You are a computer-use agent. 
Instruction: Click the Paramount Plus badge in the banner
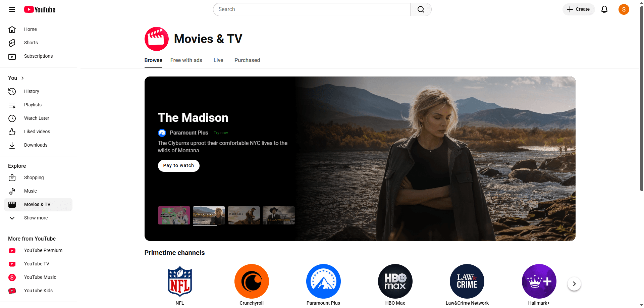162,133
